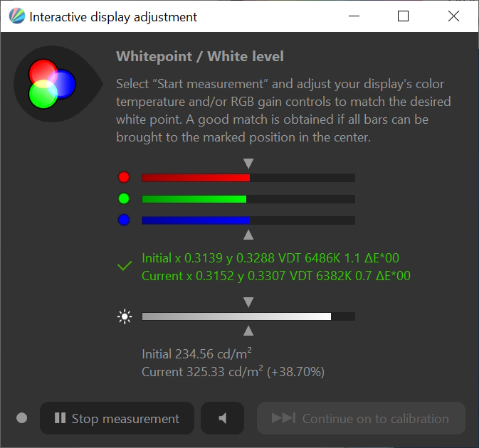Click the target marker triangle below blue bar

point(248,234)
